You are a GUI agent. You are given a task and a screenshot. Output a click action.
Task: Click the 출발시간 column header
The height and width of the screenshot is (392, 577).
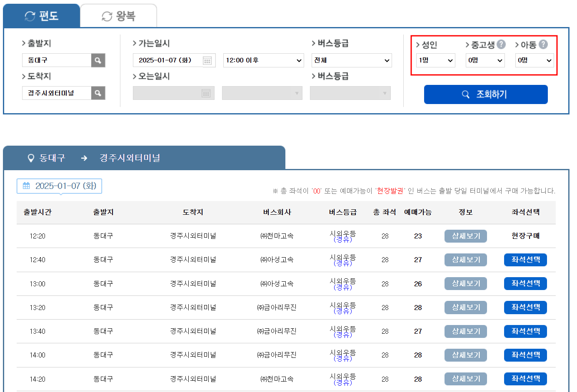coord(37,212)
